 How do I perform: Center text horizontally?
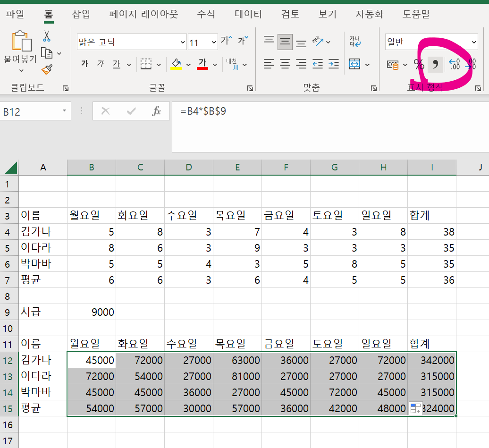point(285,64)
